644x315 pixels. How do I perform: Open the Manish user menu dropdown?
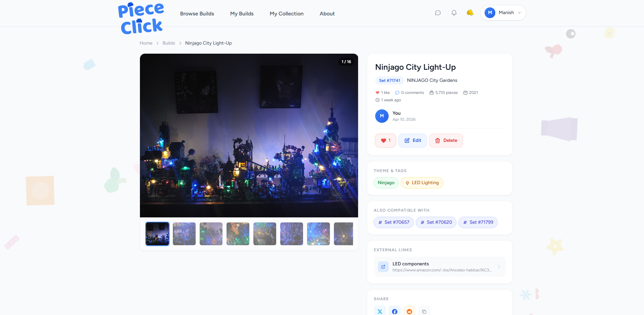point(503,13)
